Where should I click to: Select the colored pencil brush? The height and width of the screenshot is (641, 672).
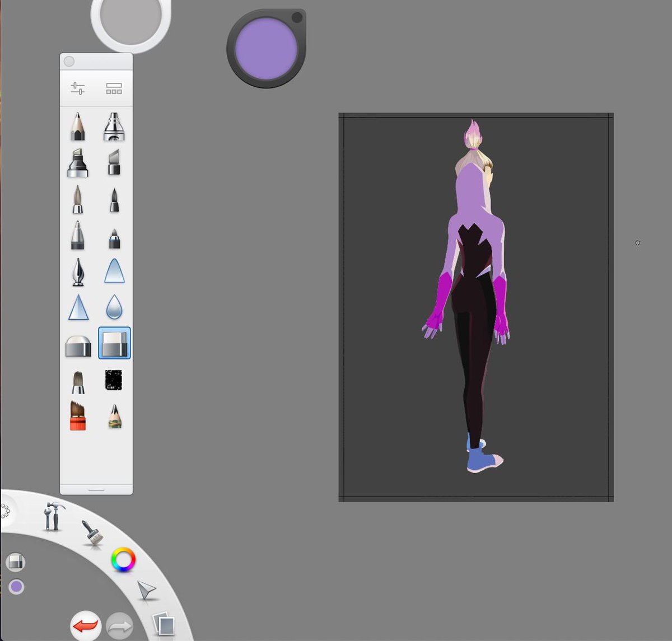tap(115, 417)
